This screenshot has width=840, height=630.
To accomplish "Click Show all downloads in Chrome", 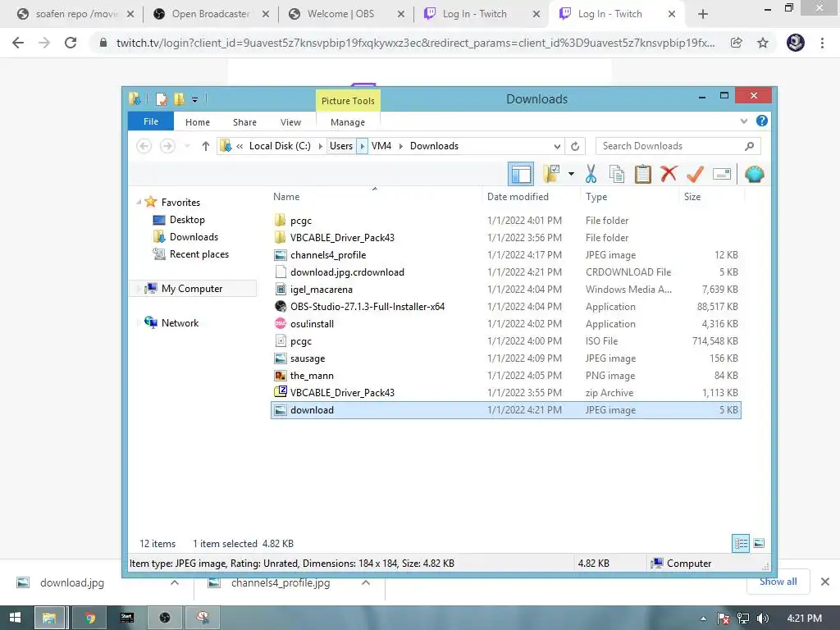I will (x=778, y=582).
